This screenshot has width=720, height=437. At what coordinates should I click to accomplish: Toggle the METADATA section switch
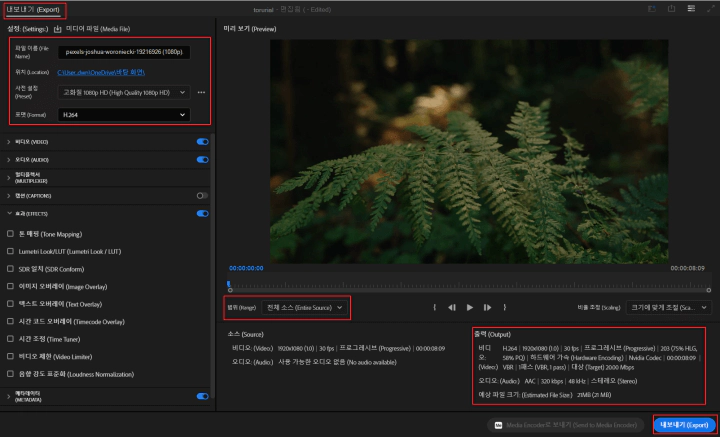pos(202,396)
